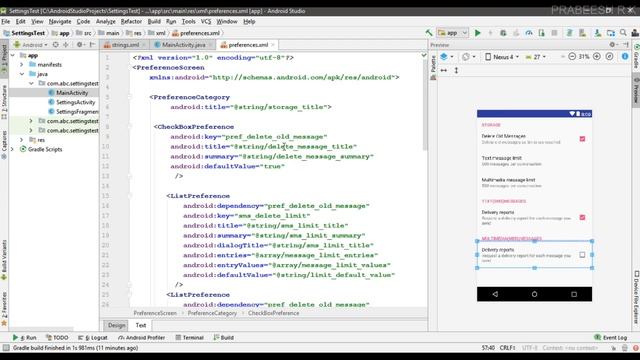The width and height of the screenshot is (640, 360).
Task: Open the VCS menu
Action: (206, 21)
